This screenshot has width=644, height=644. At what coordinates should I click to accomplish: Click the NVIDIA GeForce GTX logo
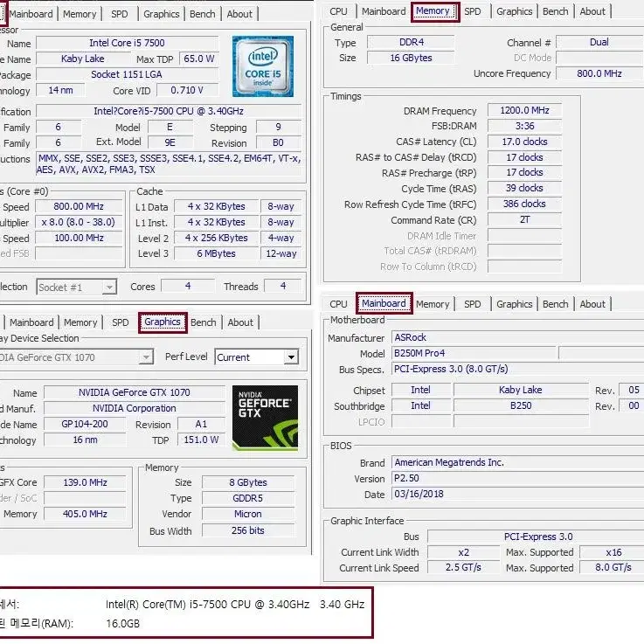265,418
